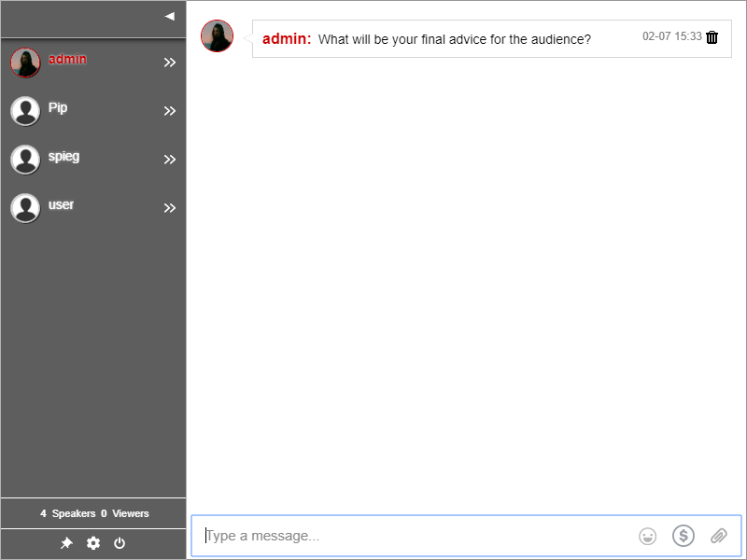Click the dollar sign tip icon
This screenshot has height=560, width=747.
684,536
